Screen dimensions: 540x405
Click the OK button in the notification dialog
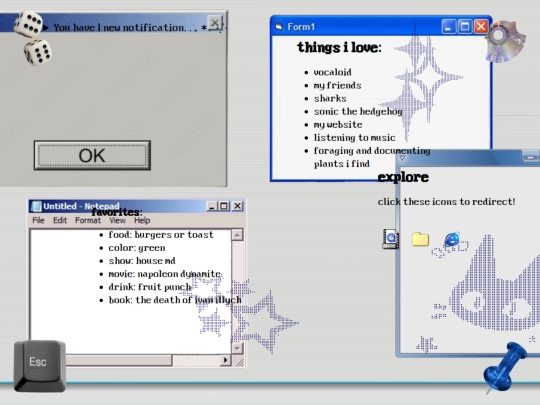[x=92, y=155]
